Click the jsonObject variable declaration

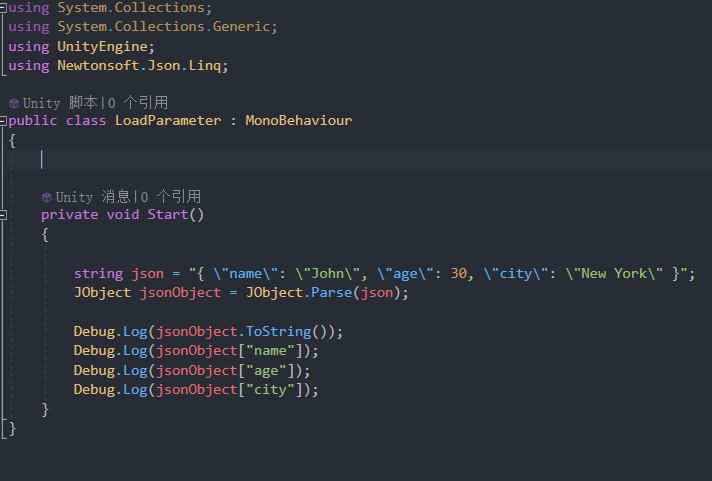[x=180, y=293]
